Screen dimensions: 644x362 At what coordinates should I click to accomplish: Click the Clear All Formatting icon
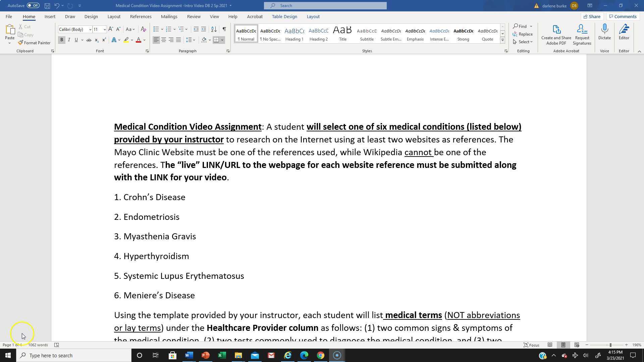[144, 29]
